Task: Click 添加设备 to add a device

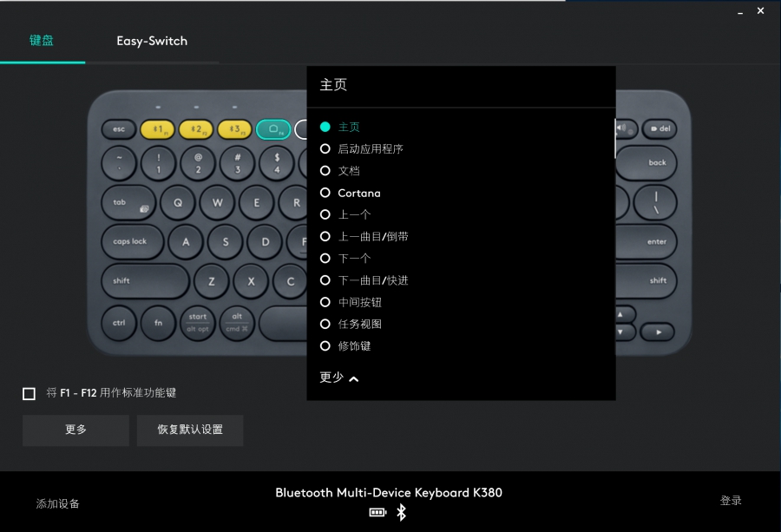Action: tap(58, 503)
